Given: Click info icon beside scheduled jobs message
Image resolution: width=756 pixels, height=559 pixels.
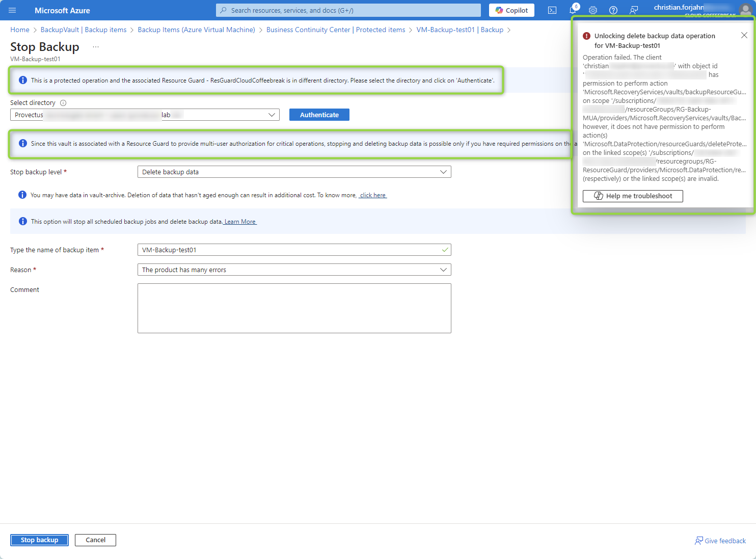Looking at the screenshot, I should click(x=23, y=221).
